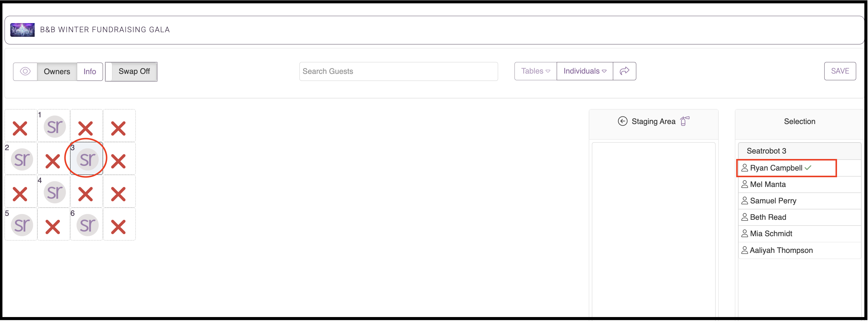
Task: Click the green checkmark next to Ryan Campbell
Action: [808, 167]
